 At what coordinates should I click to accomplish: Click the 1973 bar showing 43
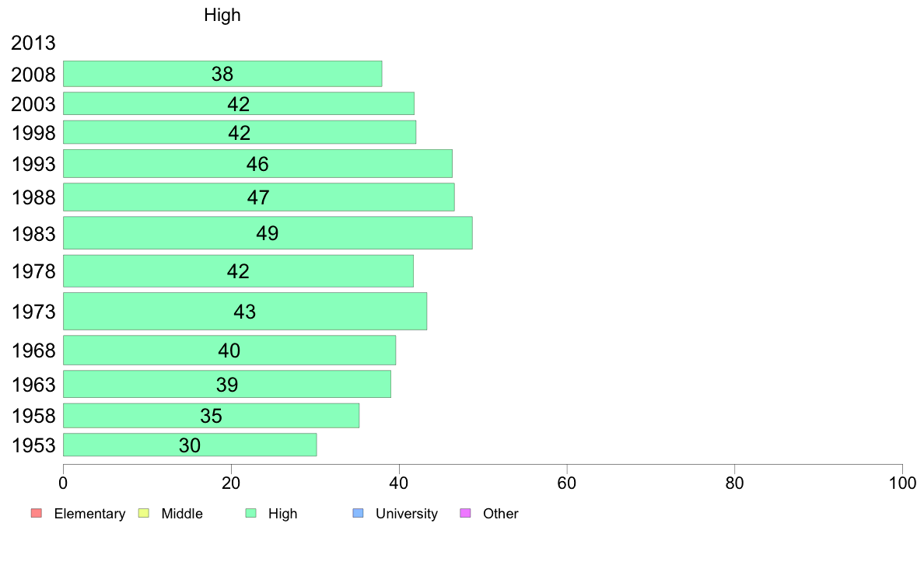(x=244, y=311)
